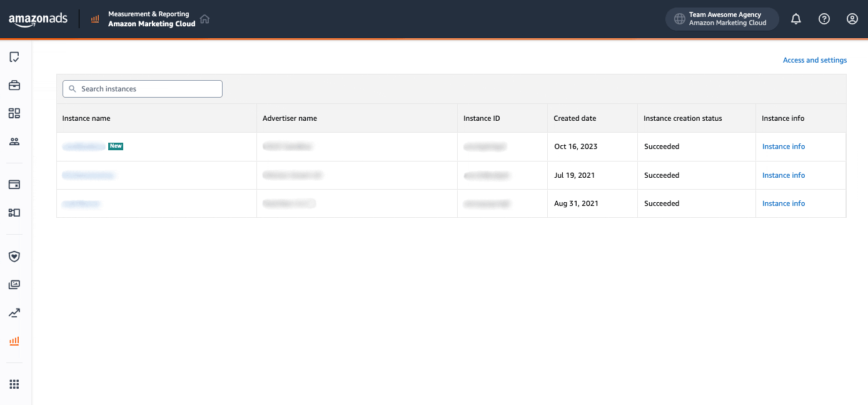Image resolution: width=868 pixels, height=405 pixels.
Task: Open the dashboard tiles icon in sidebar
Action: tap(14, 113)
